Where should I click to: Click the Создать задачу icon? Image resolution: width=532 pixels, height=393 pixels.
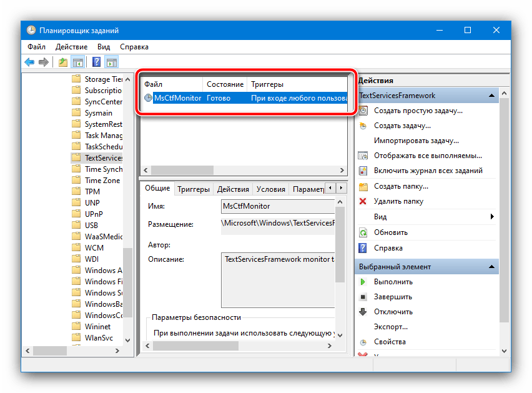[x=363, y=126]
